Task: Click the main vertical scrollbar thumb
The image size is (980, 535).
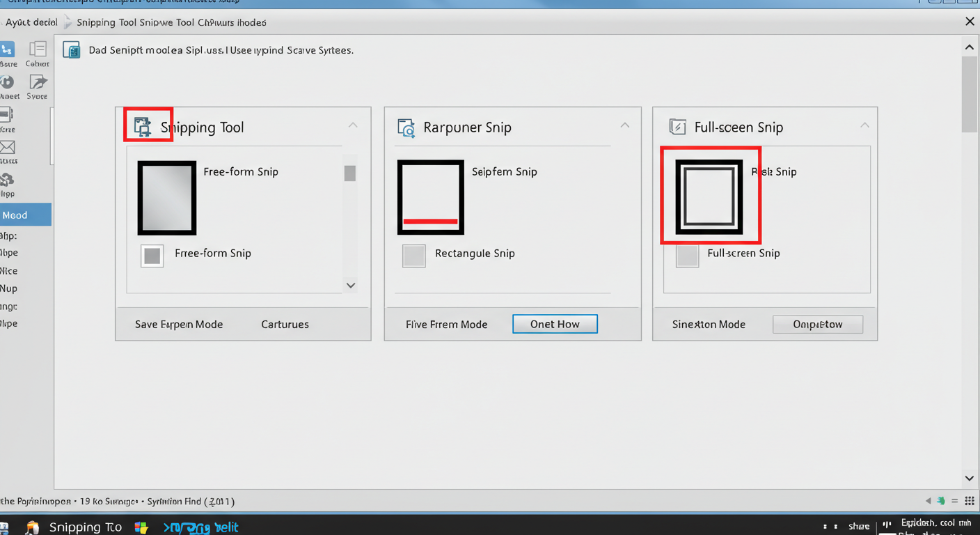Action: point(970,95)
